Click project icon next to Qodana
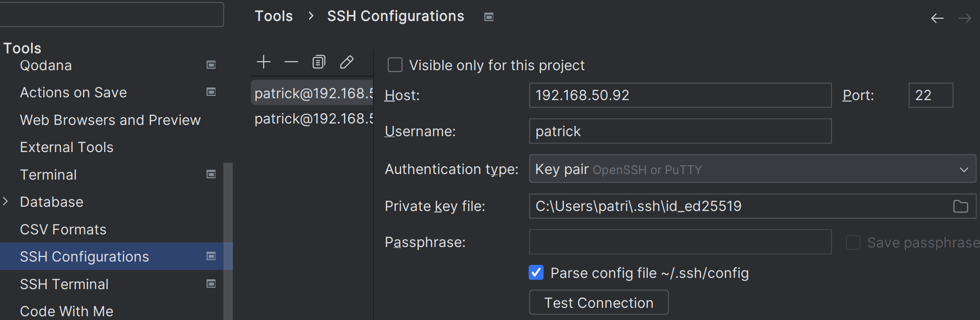Screen dimensions: 980x320 (211, 65)
